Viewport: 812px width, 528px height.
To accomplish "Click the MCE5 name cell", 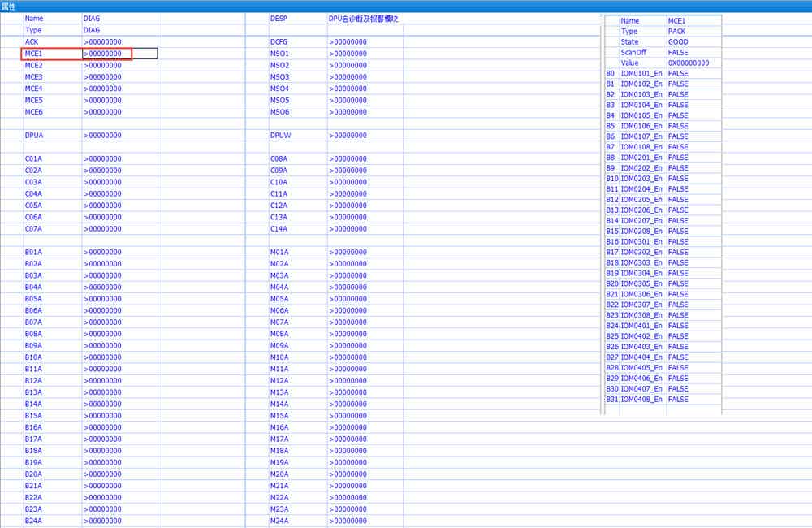I will click(x=34, y=100).
